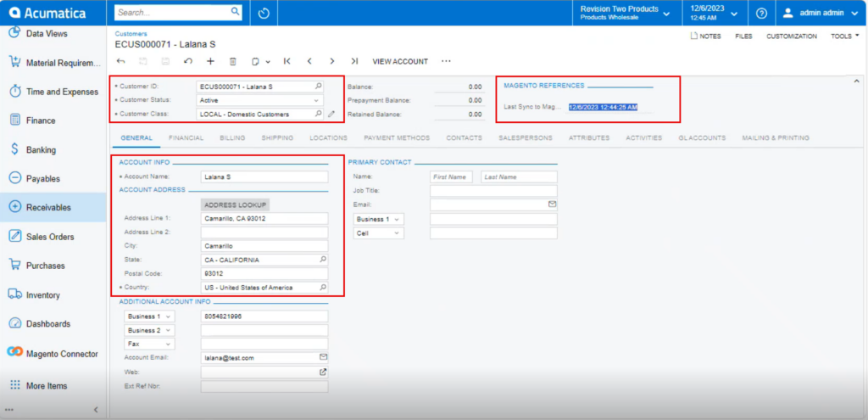Viewport: 868px width, 420px height.
Task: Click the Undo toolbar icon
Action: click(188, 61)
